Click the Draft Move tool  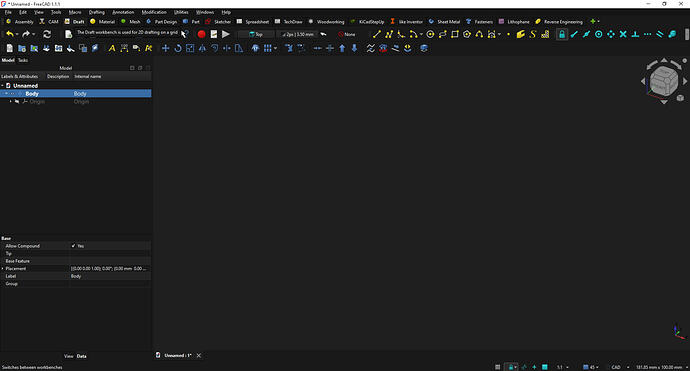coord(165,48)
